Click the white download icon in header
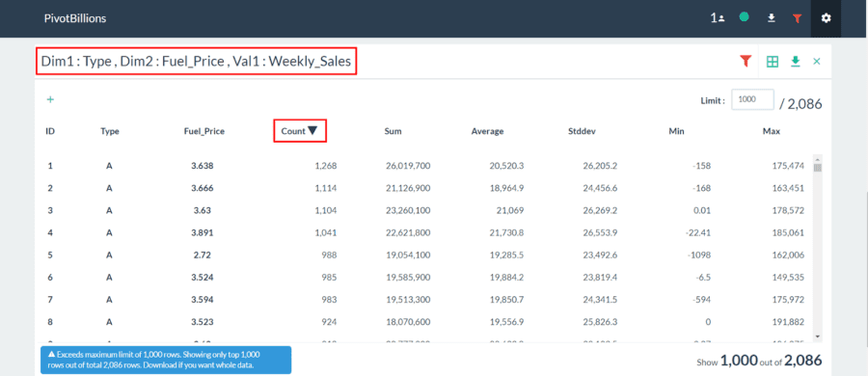This screenshot has width=868, height=376. click(771, 18)
